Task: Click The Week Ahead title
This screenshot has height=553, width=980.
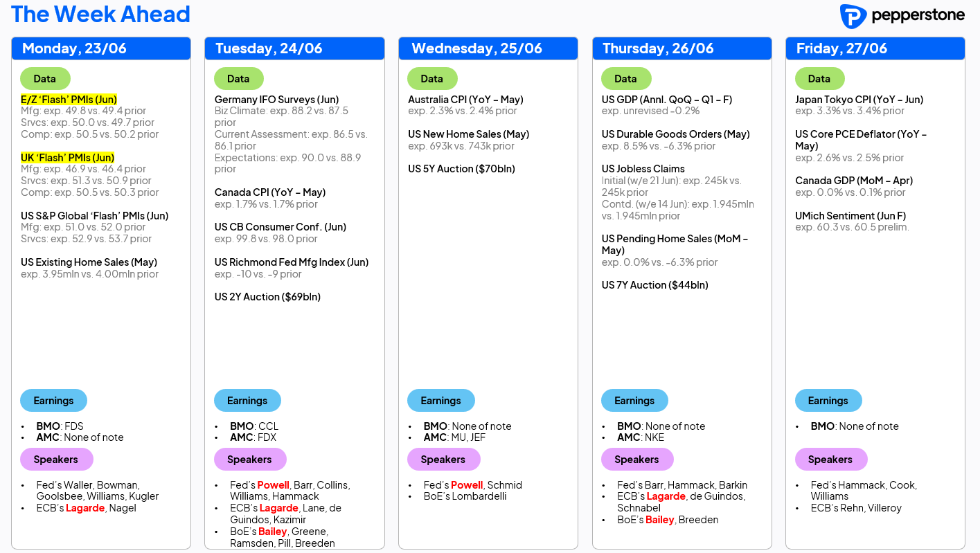Action: tap(100, 15)
